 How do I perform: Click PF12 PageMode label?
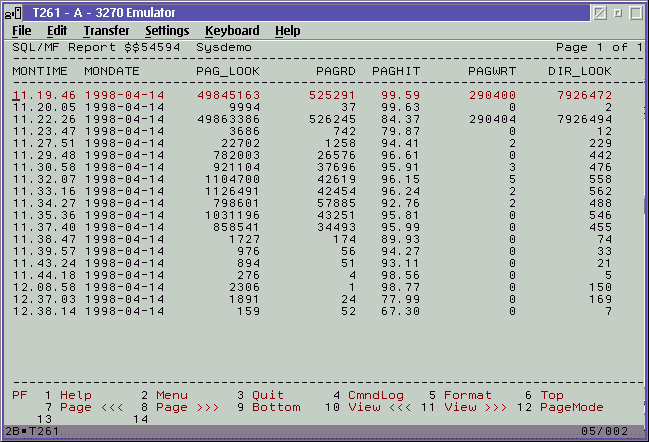point(572,407)
